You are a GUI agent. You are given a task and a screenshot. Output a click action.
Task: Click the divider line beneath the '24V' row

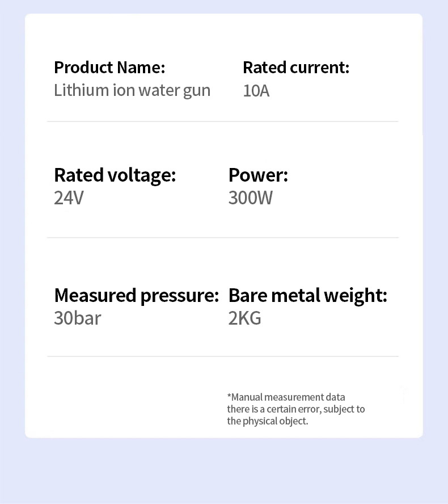tap(222, 237)
